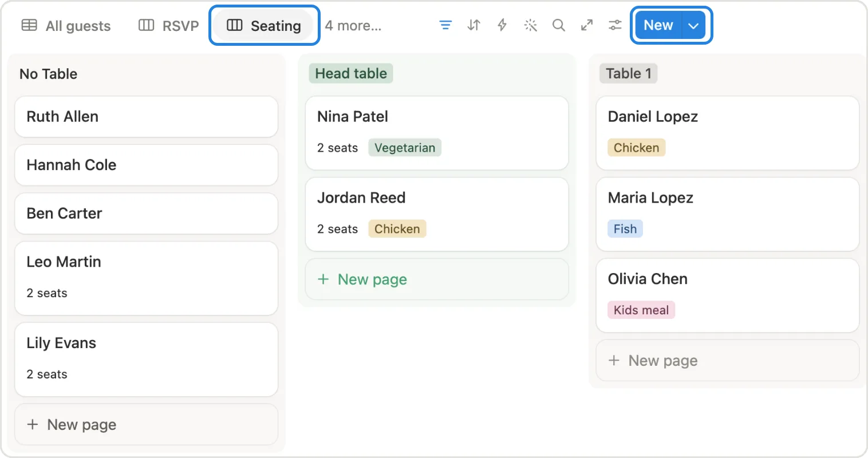868x458 pixels.
Task: Switch to the RSVP tab
Action: (169, 26)
